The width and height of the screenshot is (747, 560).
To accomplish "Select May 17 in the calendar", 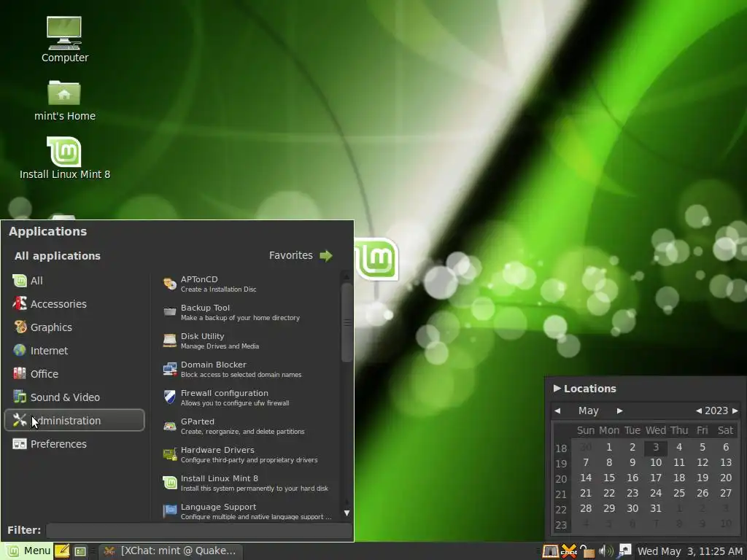I will (656, 478).
